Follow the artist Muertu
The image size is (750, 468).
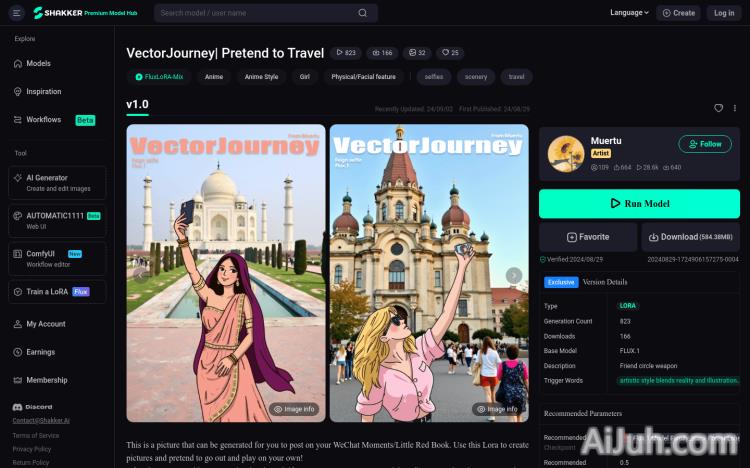point(705,144)
